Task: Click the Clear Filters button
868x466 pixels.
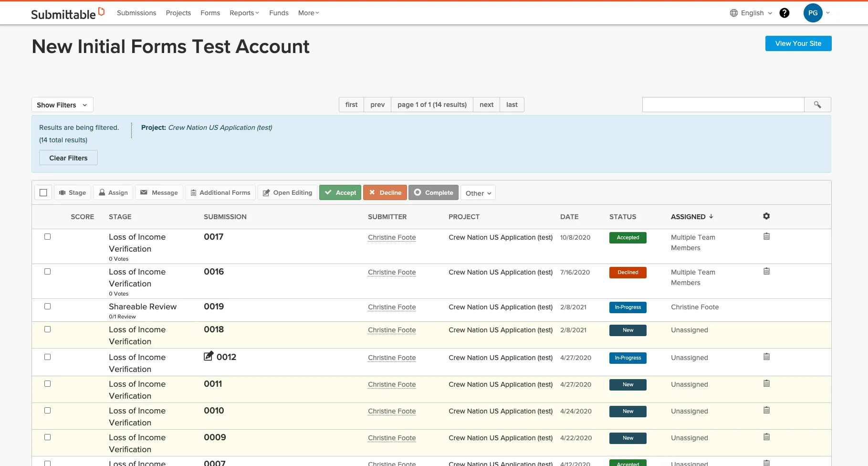Action: 68,158
